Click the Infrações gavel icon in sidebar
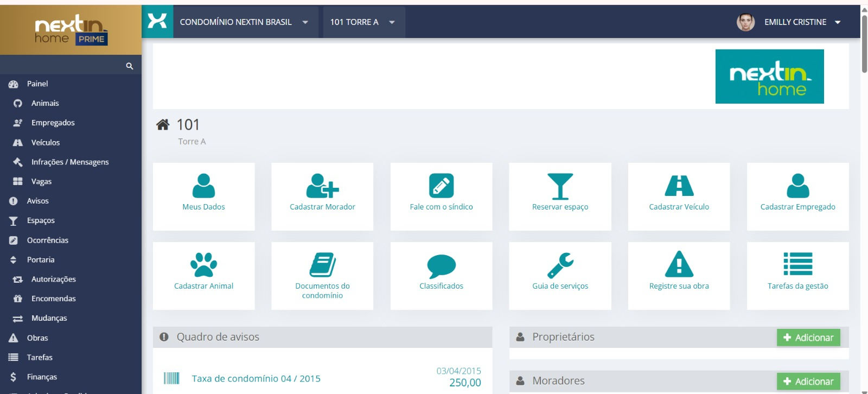This screenshot has width=868, height=394. [18, 162]
